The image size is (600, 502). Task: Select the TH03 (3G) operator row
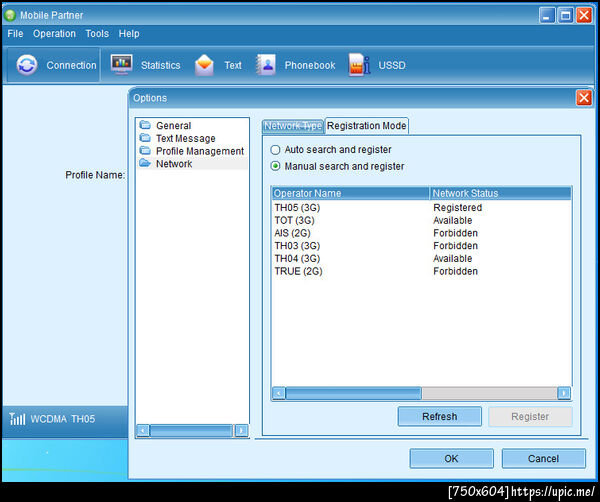click(x=422, y=245)
